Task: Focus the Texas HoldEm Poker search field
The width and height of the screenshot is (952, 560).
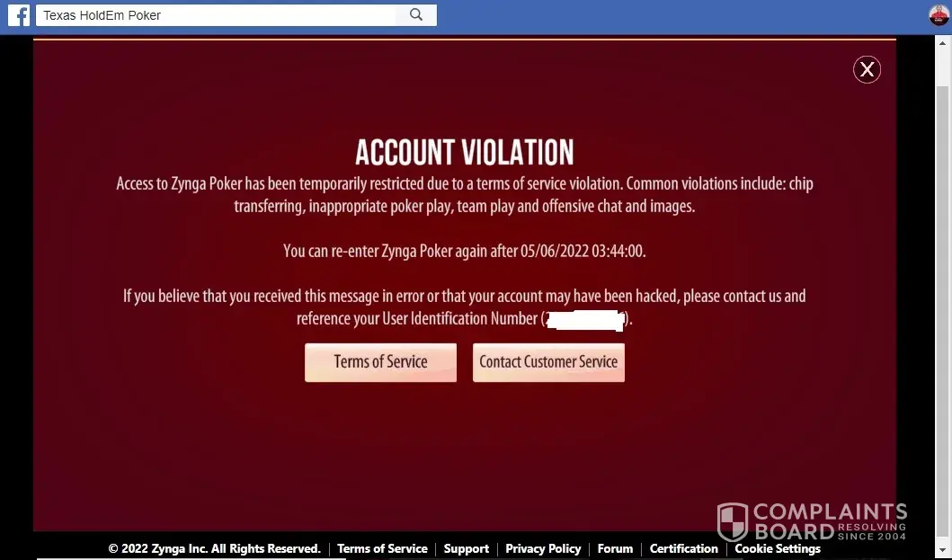Action: (x=216, y=15)
